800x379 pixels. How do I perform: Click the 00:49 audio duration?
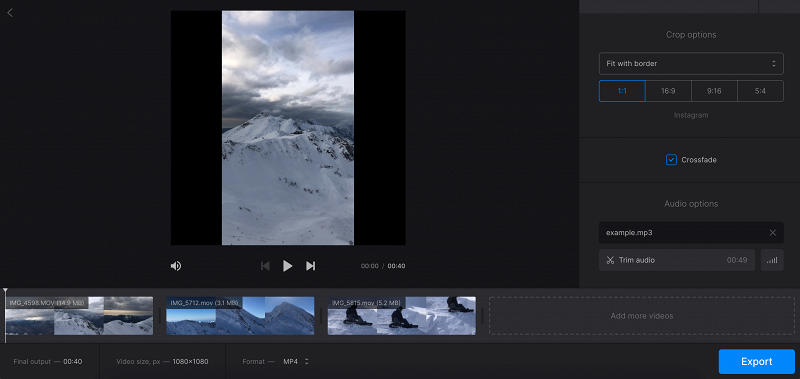pyautogui.click(x=737, y=260)
